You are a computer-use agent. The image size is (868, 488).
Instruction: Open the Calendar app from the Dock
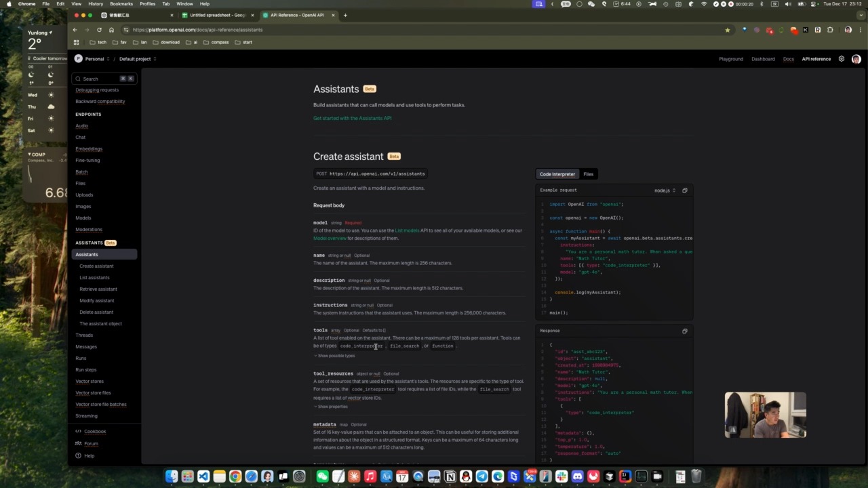point(402,476)
